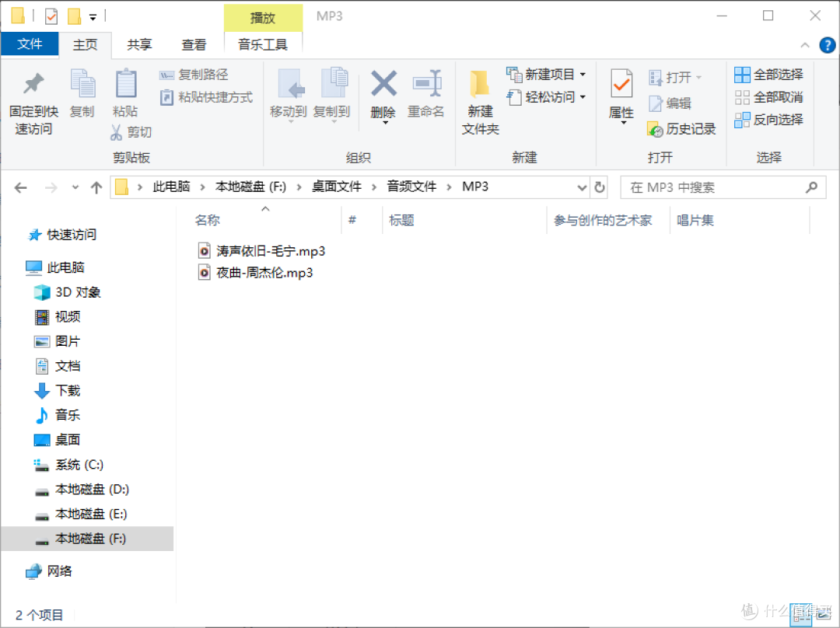840x628 pixels.
Task: Sort by Title (标题) column
Action: coord(401,220)
